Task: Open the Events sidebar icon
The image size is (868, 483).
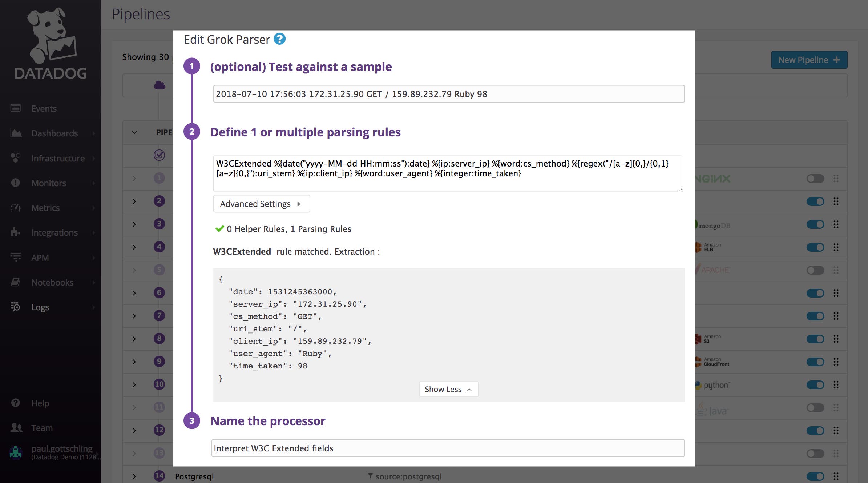Action: coord(15,108)
